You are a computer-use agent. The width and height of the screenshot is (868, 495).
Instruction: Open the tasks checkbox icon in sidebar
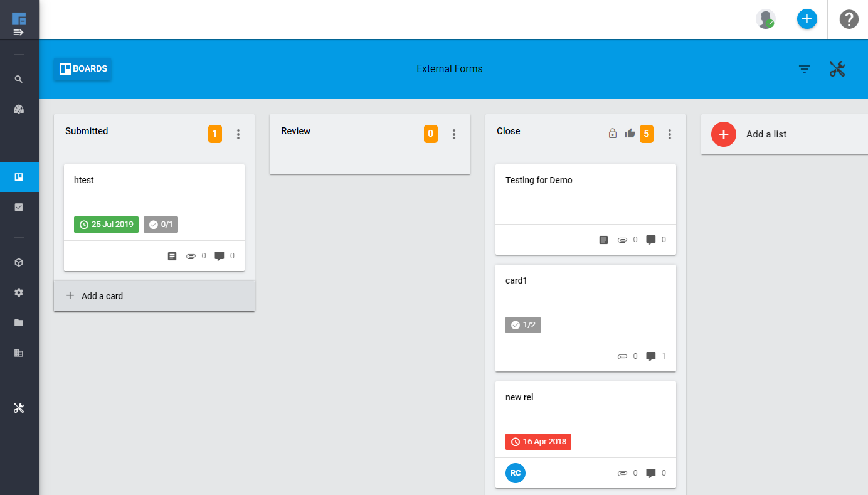pyautogui.click(x=19, y=207)
